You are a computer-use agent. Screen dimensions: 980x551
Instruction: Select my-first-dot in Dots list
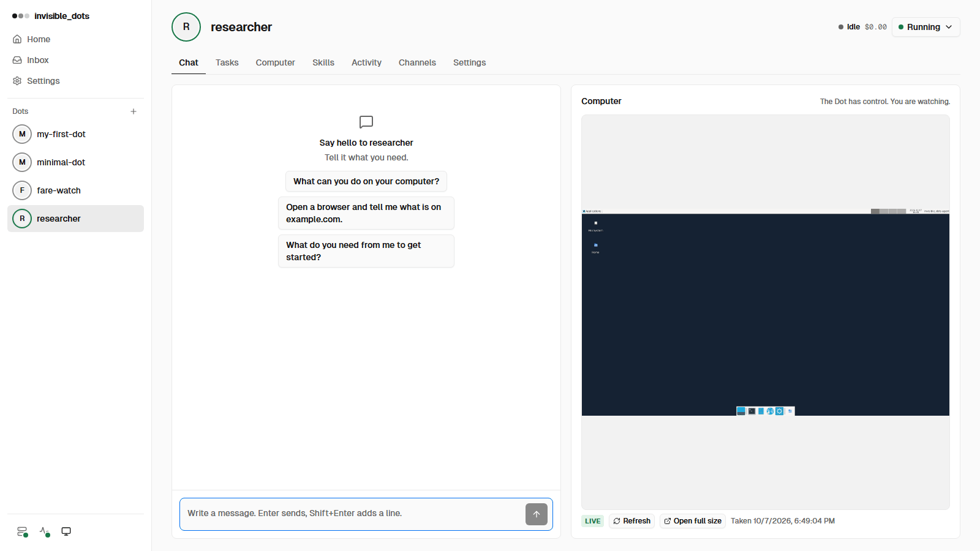coord(75,134)
